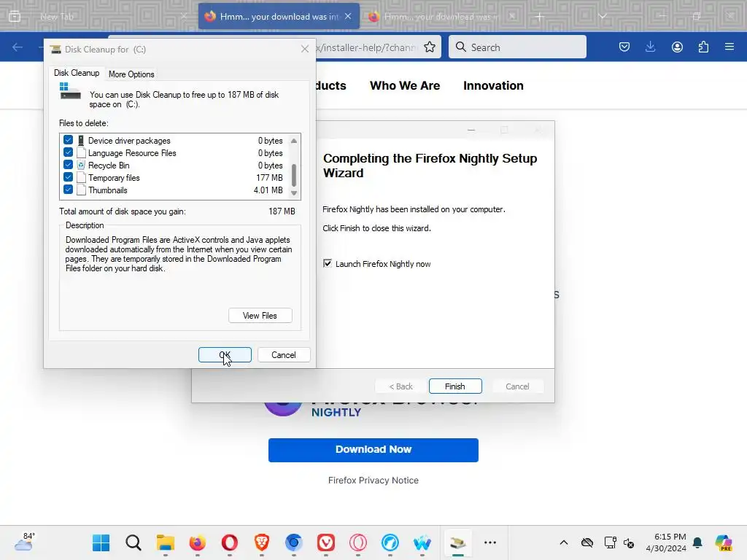Click the muted volume tray icon
The image size is (747, 560).
[x=629, y=542]
